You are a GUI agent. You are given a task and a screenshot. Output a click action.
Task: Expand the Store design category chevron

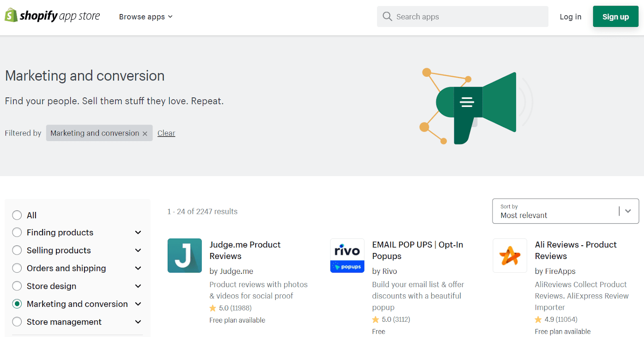click(x=138, y=286)
